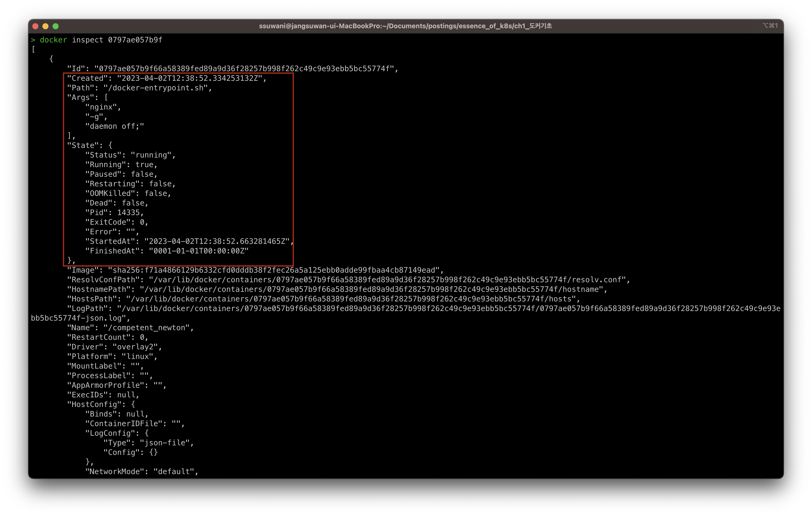
Task: Click the "Args": [ line
Action: (87, 97)
